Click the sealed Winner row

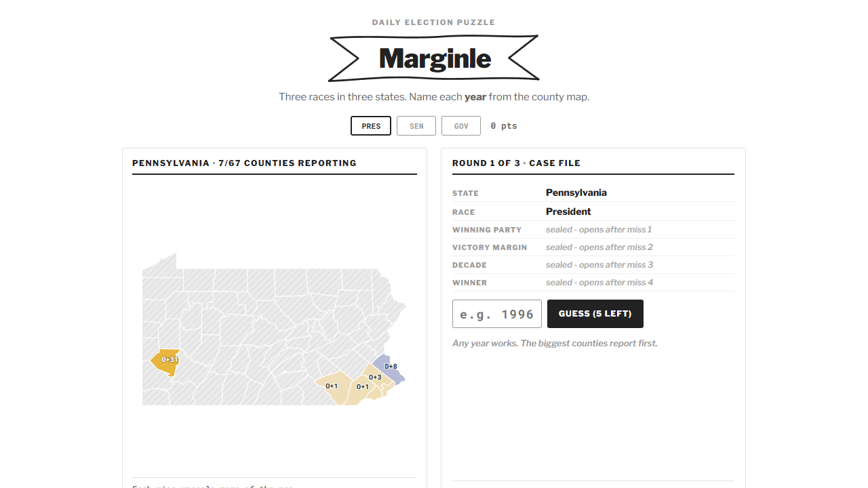593,283
